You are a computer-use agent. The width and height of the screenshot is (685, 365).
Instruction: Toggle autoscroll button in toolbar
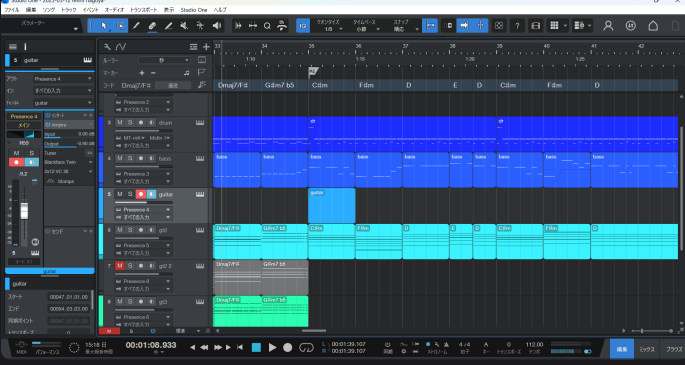[x=464, y=26]
